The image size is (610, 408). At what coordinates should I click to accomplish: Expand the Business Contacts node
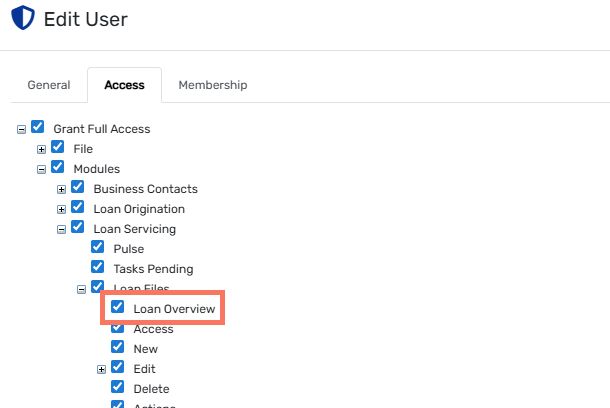tap(61, 189)
